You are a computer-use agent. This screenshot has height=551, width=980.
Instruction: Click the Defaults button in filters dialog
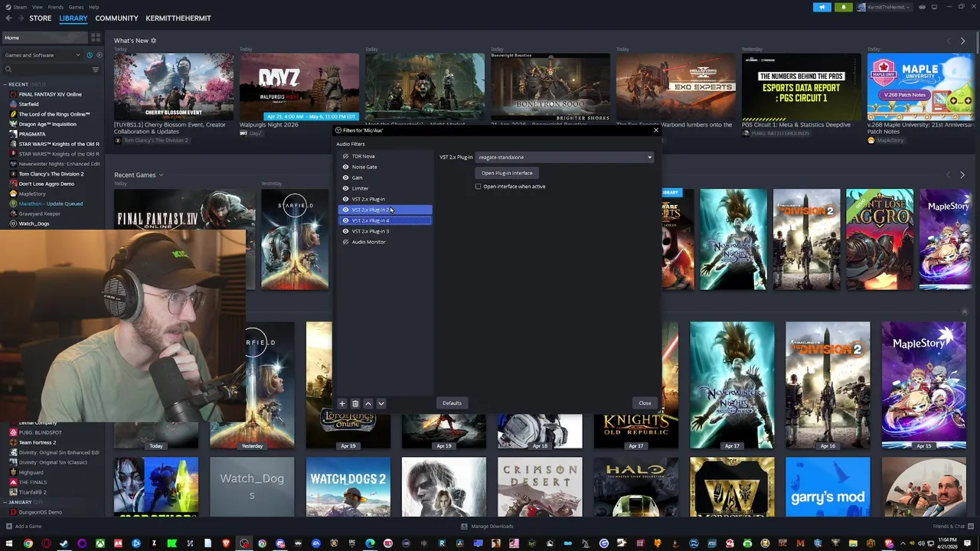(452, 403)
